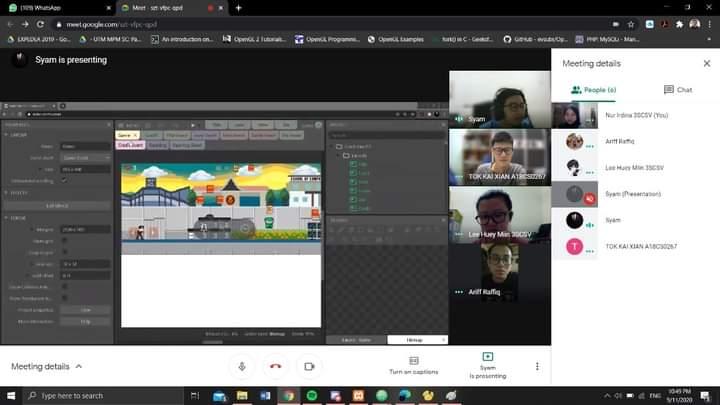Click the Syam is presenting screen icon

point(487,357)
